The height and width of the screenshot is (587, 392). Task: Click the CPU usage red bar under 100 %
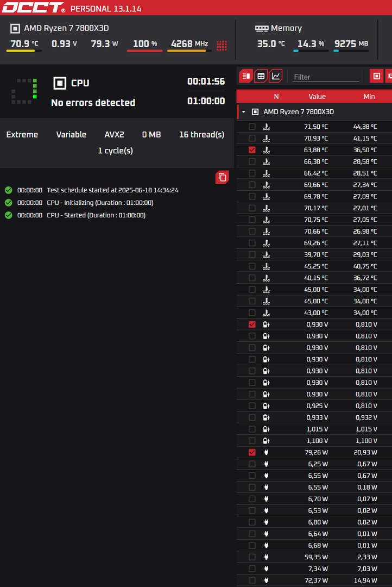pos(145,51)
